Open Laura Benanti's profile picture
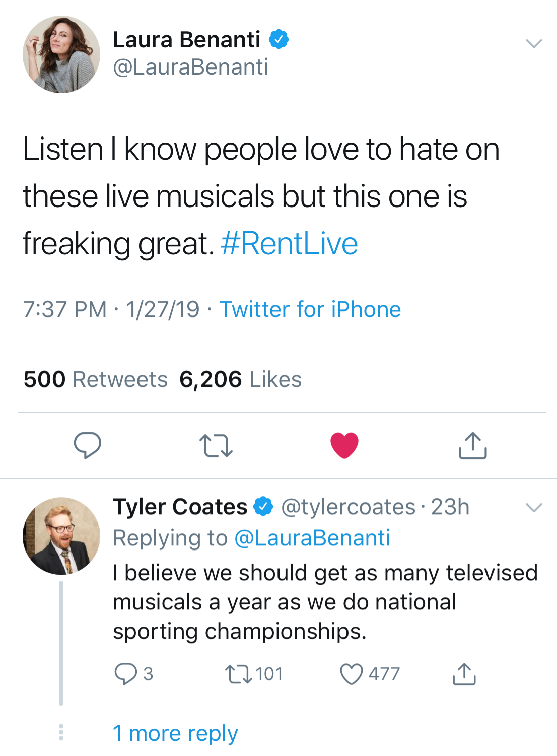557x756 pixels. [61, 54]
